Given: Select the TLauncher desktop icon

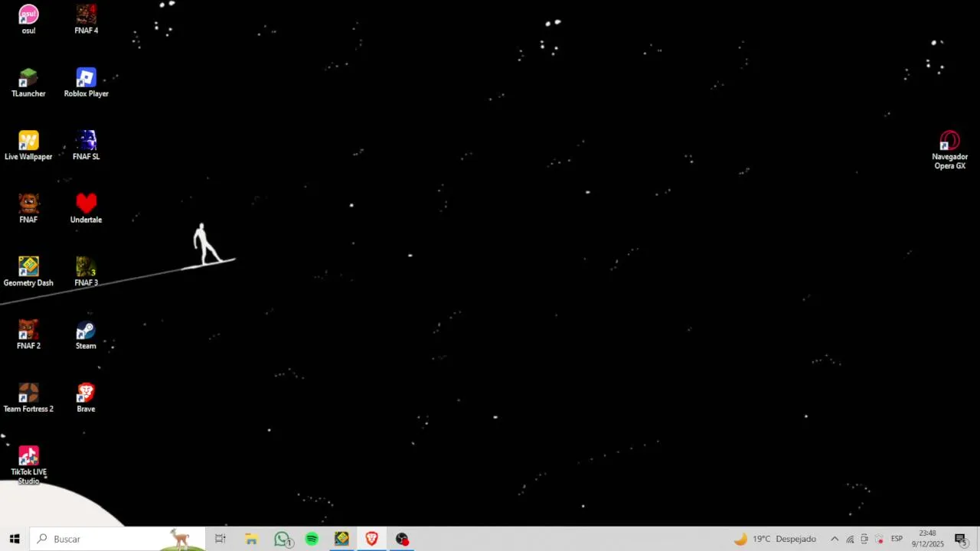Looking at the screenshot, I should point(28,83).
